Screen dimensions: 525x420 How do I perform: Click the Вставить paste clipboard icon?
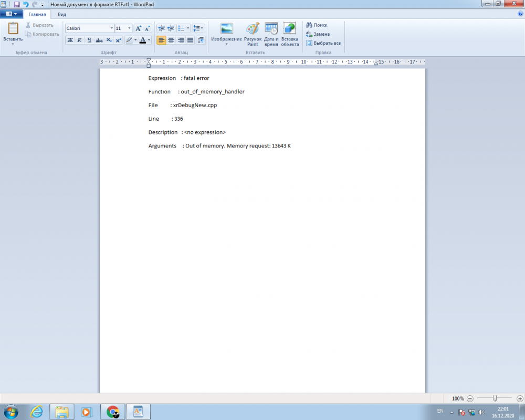point(13,28)
